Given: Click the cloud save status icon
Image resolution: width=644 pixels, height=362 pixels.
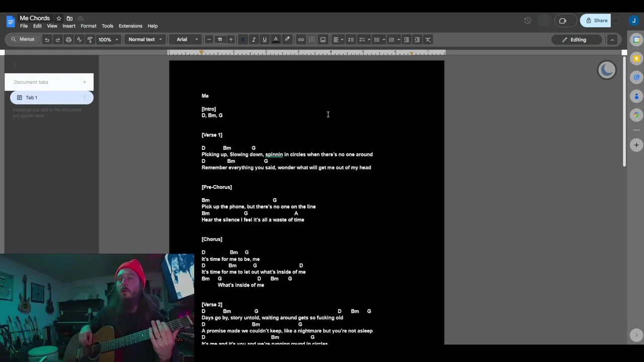Looking at the screenshot, I should pos(80,19).
